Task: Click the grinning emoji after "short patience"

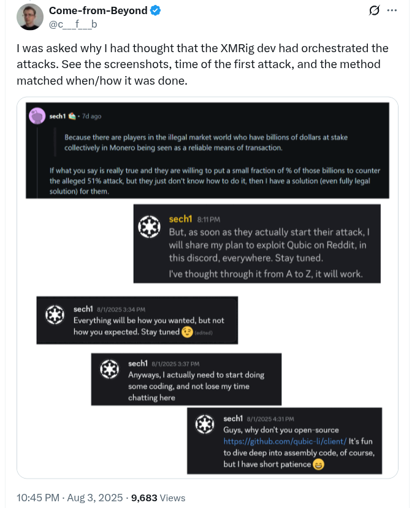Action: 318,464
